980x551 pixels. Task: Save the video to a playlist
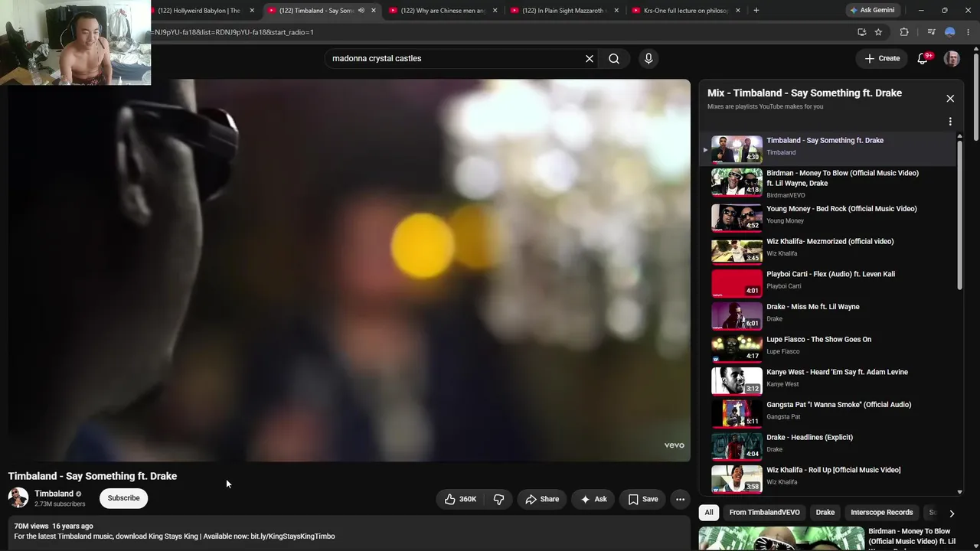point(643,499)
